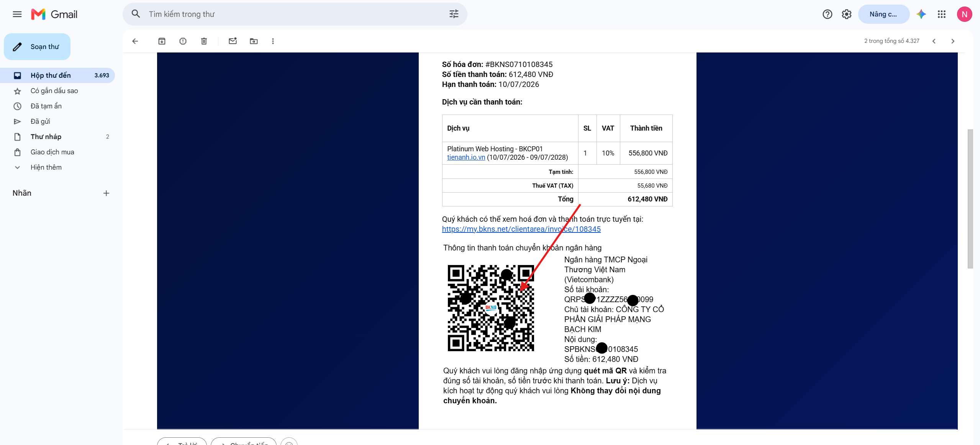
Task: Mark email as unread
Action: pos(233,41)
